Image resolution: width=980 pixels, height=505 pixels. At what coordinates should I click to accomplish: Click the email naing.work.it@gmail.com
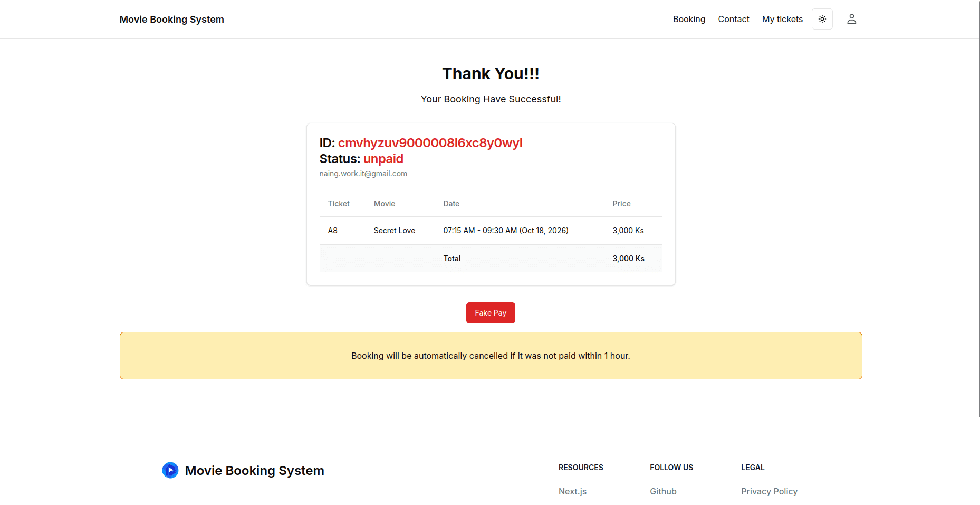coord(363,174)
